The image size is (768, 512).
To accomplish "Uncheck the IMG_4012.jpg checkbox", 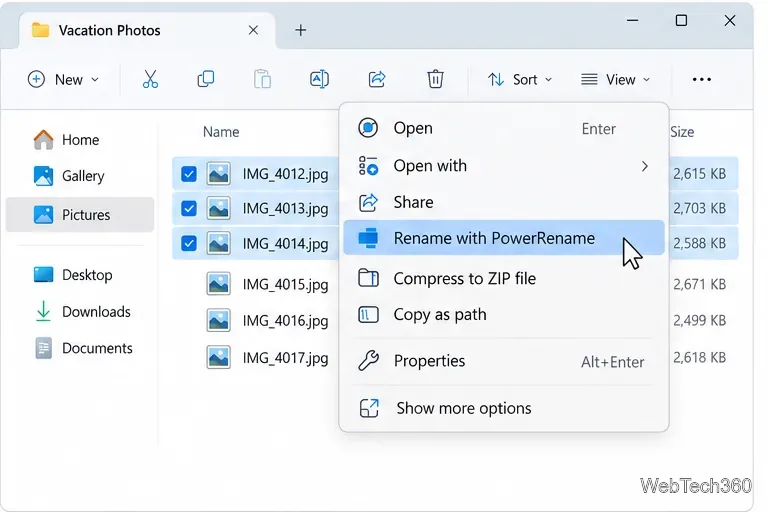I will 189,174.
